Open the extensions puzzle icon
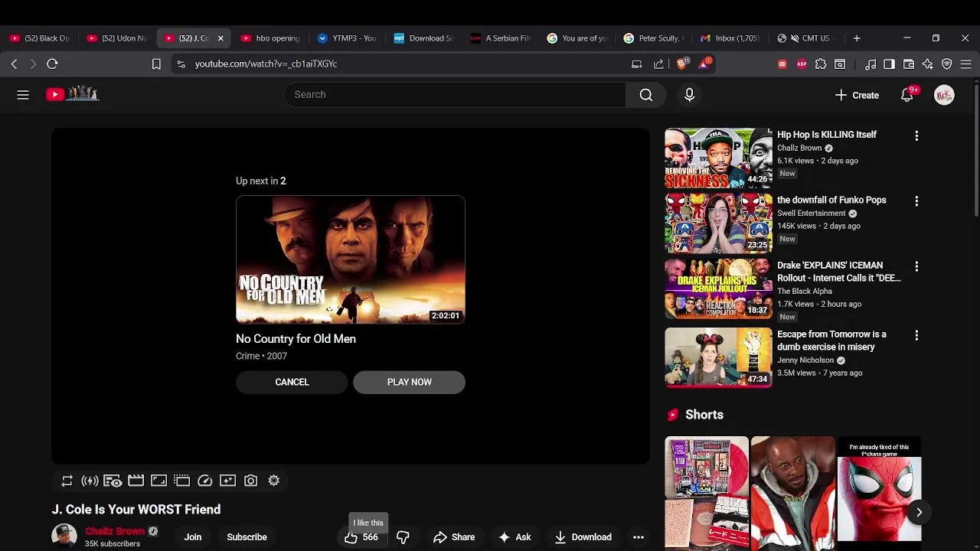 (x=821, y=64)
